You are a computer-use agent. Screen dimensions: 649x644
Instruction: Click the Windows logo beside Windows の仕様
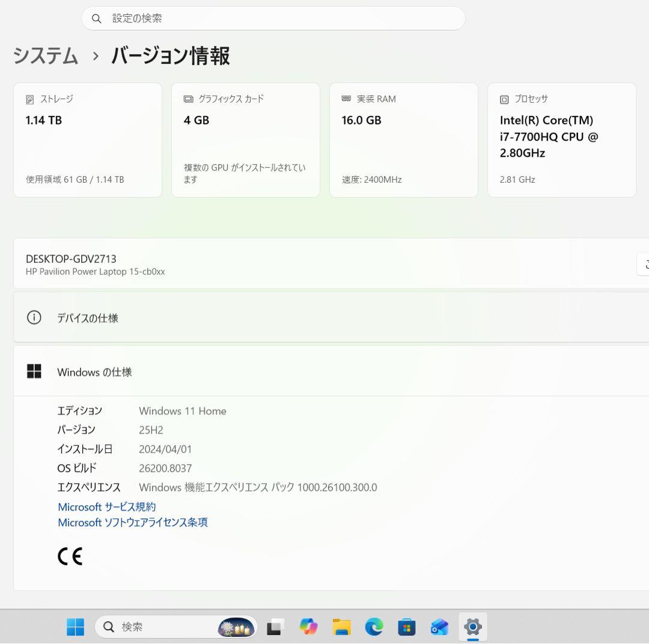[34, 372]
